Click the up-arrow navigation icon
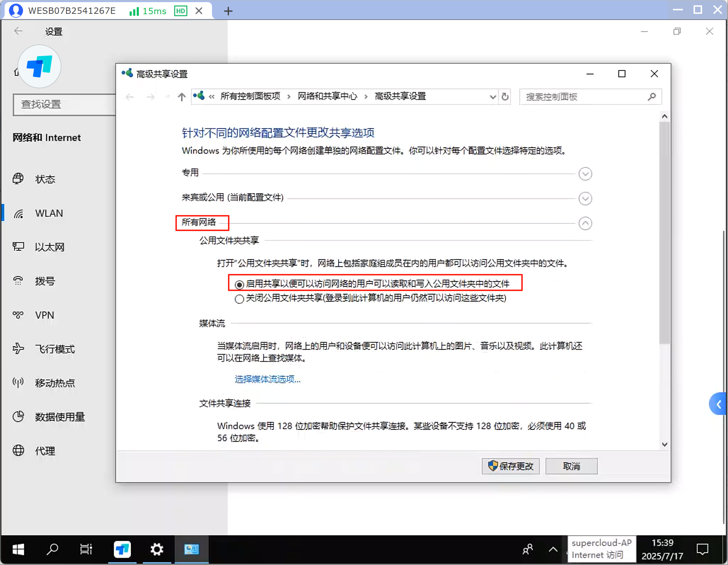This screenshot has height=565, width=728. (181, 97)
